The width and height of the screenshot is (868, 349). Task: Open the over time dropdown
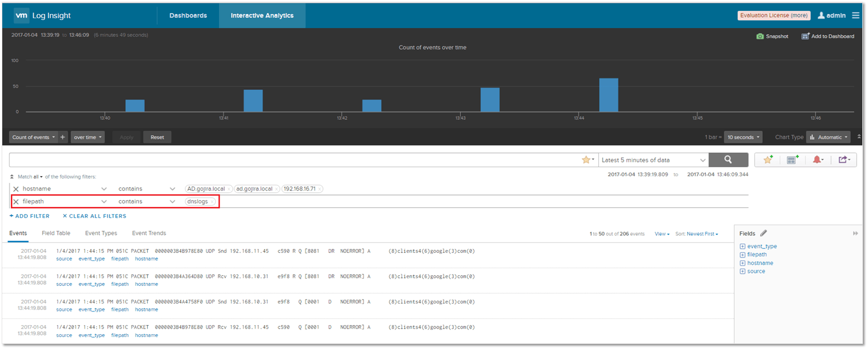88,137
